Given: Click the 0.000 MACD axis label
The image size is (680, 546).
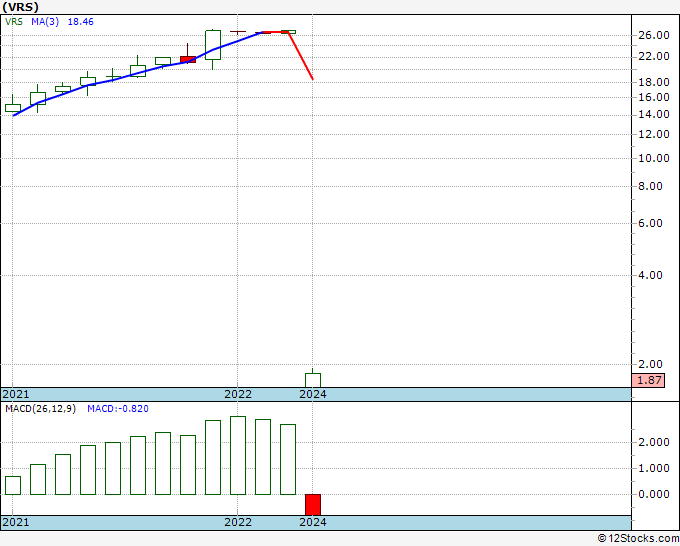Looking at the screenshot, I should click(x=654, y=495).
